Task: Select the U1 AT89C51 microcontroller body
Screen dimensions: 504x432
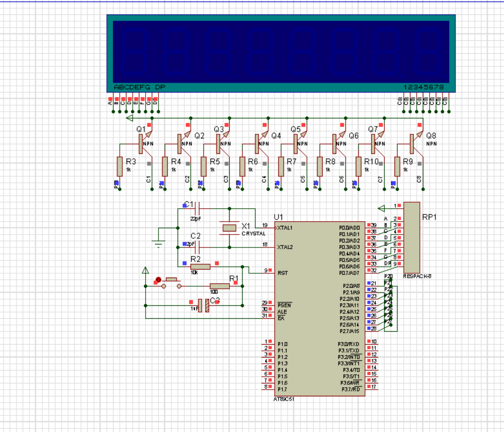Action: tap(320, 309)
